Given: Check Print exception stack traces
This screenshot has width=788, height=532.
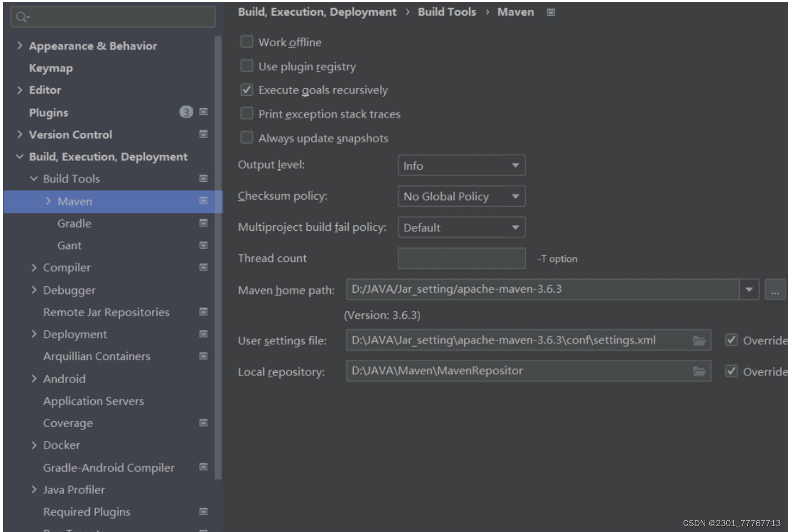Looking at the screenshot, I should [x=246, y=113].
